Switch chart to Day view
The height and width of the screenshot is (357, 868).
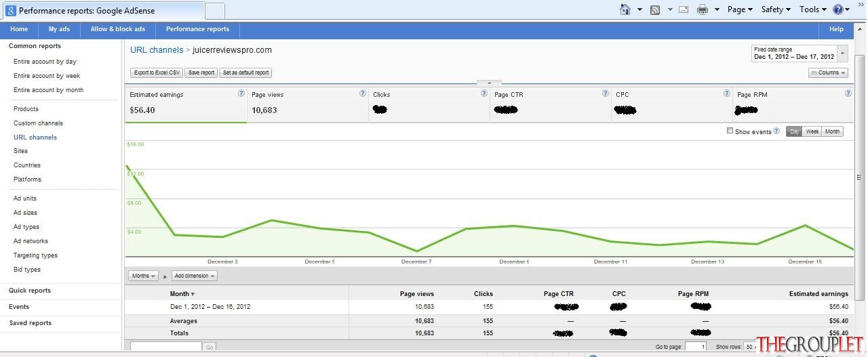(x=794, y=131)
